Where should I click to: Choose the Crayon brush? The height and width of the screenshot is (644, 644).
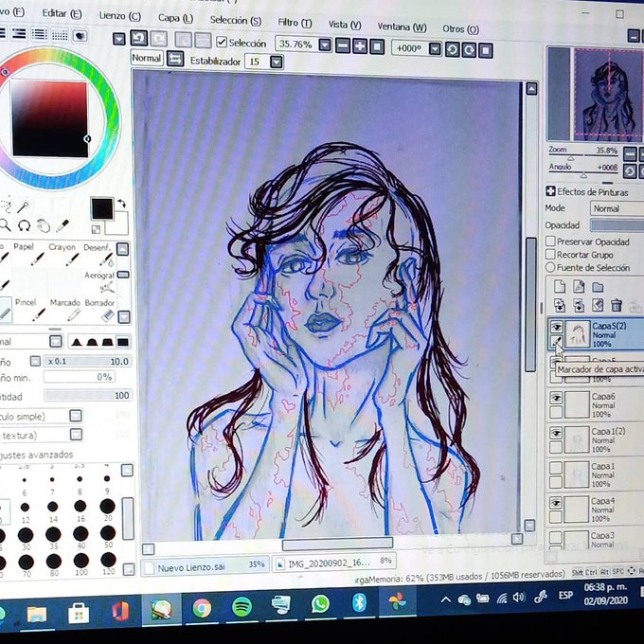(63, 254)
